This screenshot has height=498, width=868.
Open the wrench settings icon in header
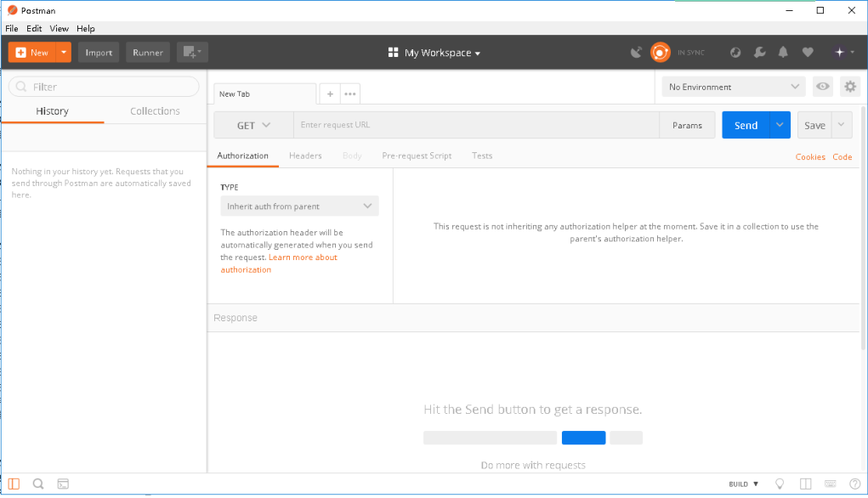[759, 53]
